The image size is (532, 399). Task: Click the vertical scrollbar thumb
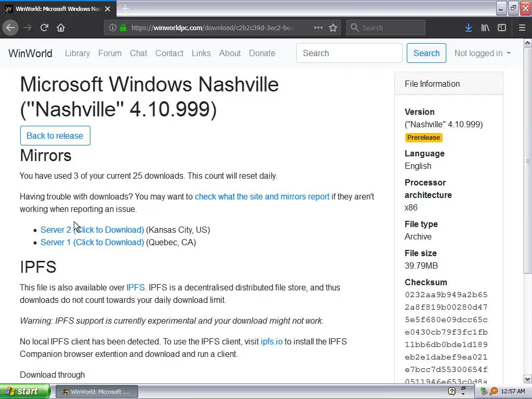click(x=528, y=161)
